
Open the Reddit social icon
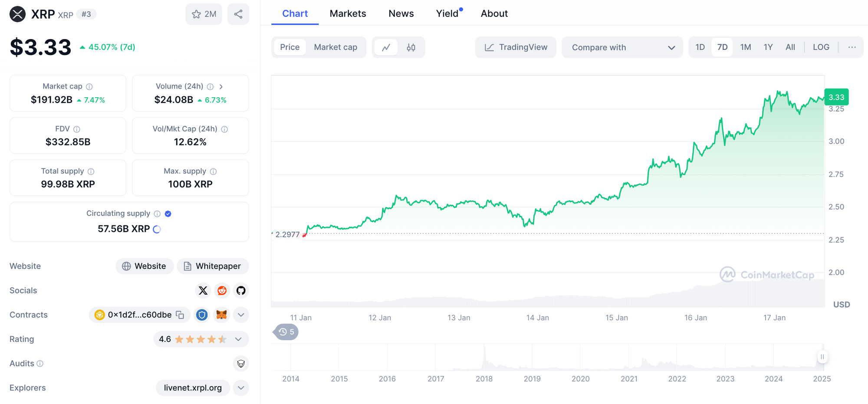coord(222,290)
